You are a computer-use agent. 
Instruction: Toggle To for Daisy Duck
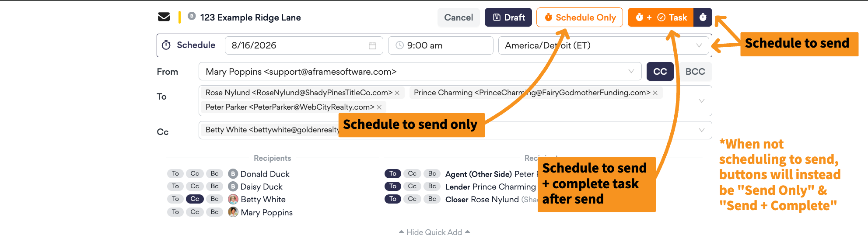pos(175,186)
